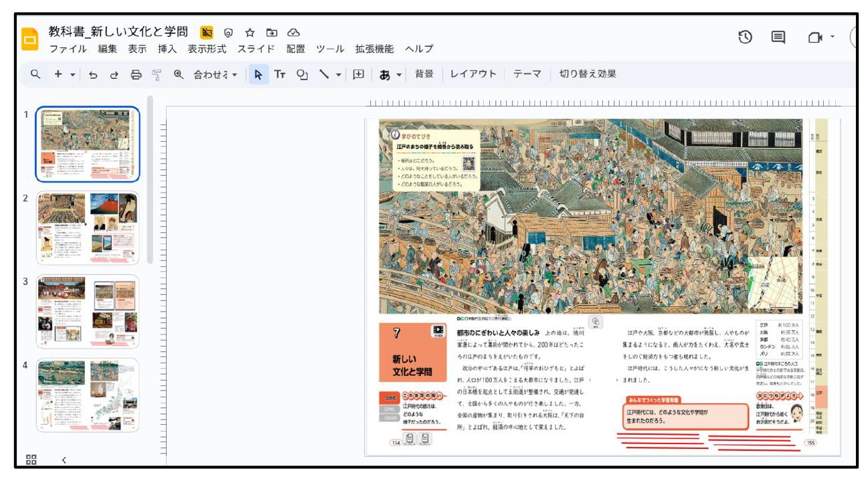Open version history clock icon

(746, 38)
